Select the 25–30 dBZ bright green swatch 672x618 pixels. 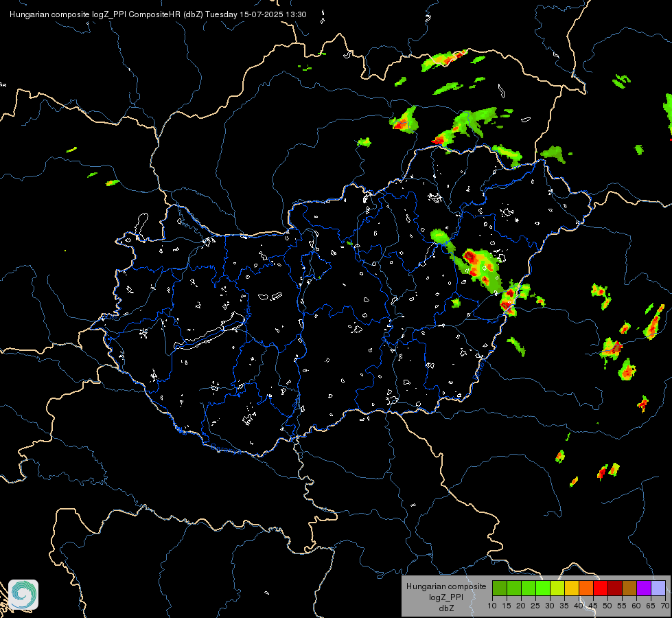(543, 588)
